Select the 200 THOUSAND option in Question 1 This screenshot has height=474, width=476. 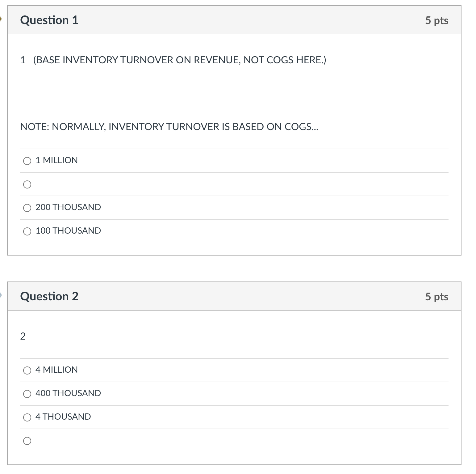(27, 208)
